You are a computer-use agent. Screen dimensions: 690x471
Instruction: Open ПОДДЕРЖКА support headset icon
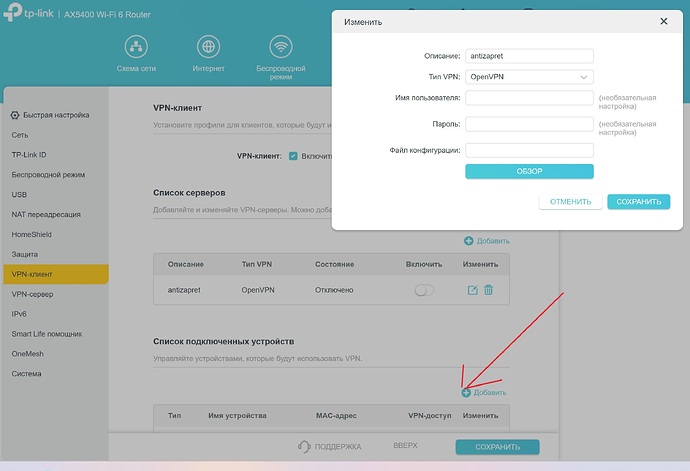[306, 446]
